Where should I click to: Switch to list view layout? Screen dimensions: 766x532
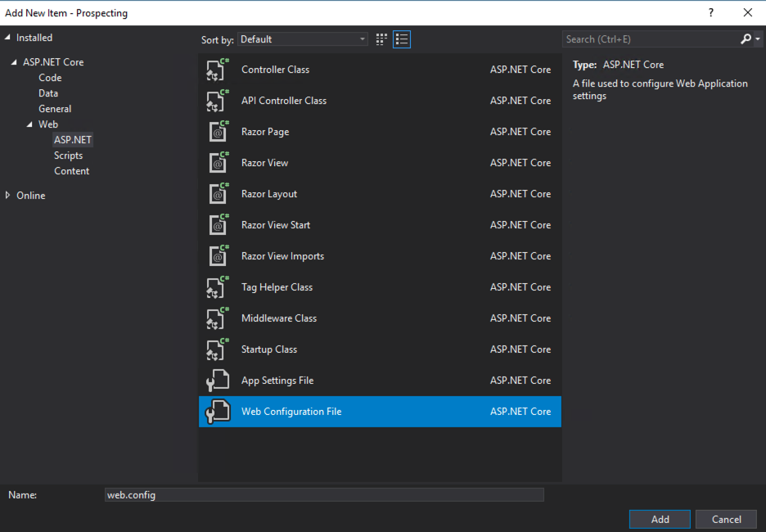click(401, 38)
